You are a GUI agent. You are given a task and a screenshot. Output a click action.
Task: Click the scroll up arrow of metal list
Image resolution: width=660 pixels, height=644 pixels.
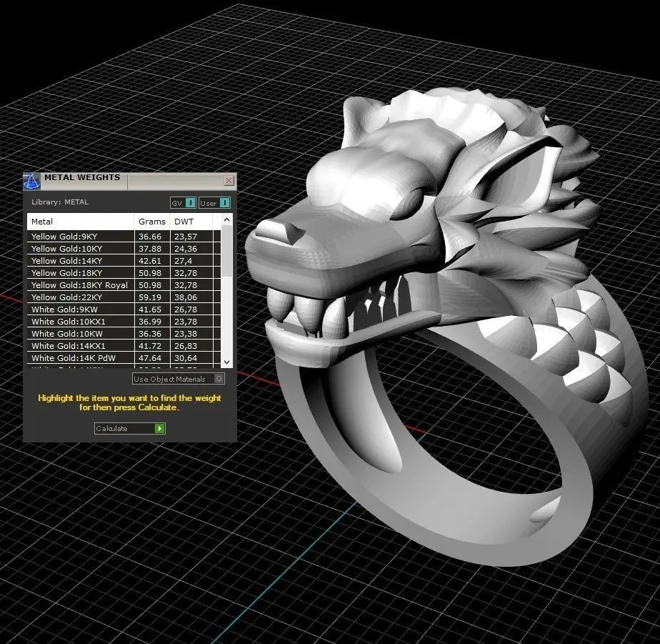pos(227,219)
